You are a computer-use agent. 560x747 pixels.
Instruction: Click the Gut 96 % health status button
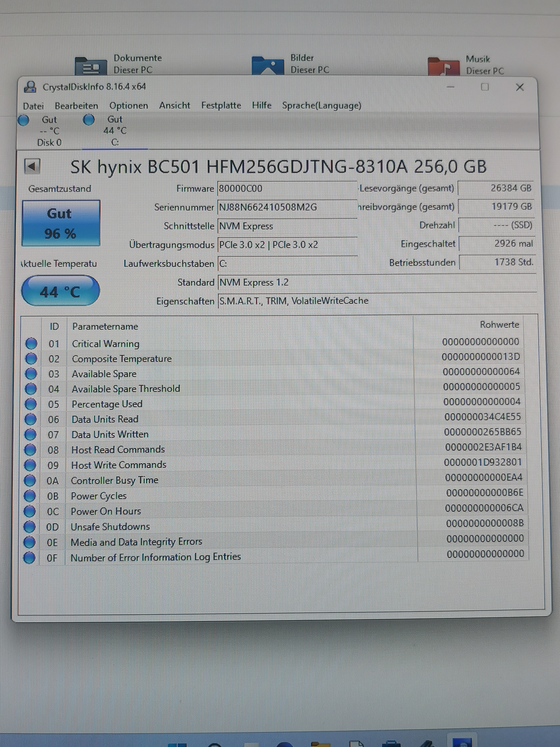pos(61,223)
